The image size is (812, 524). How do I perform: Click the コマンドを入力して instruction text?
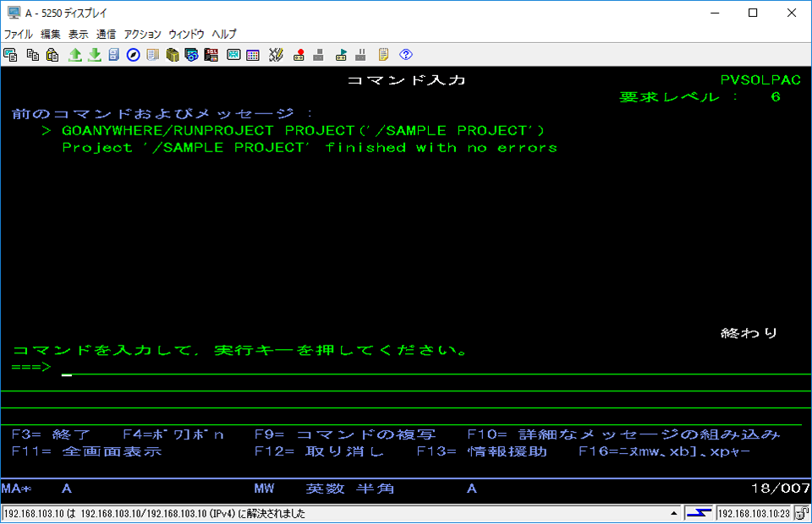[x=239, y=351]
